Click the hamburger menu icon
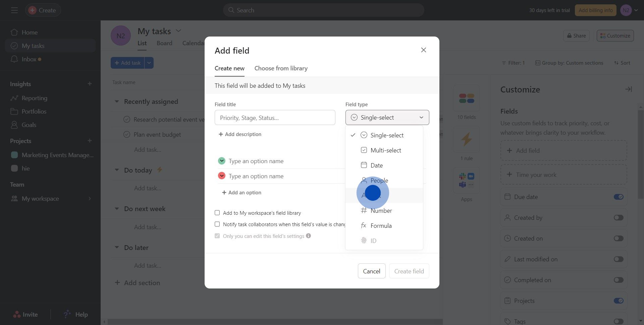The image size is (644, 325). pos(14,10)
